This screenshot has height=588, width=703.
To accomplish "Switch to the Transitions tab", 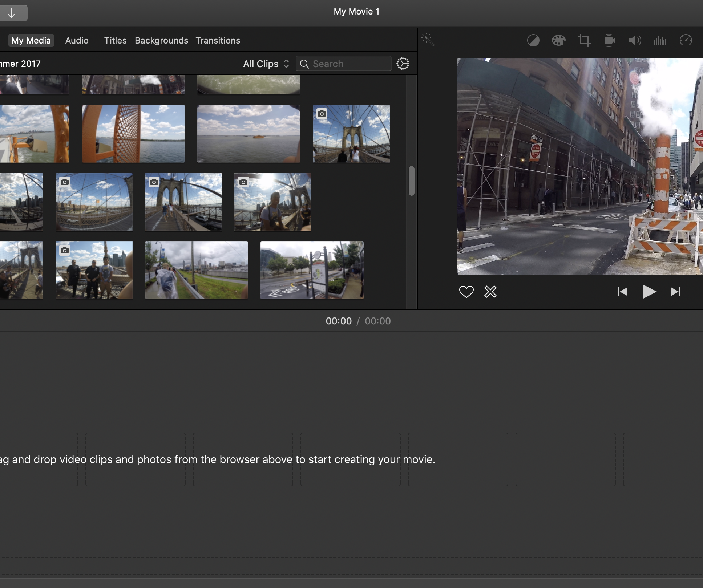I will (218, 40).
